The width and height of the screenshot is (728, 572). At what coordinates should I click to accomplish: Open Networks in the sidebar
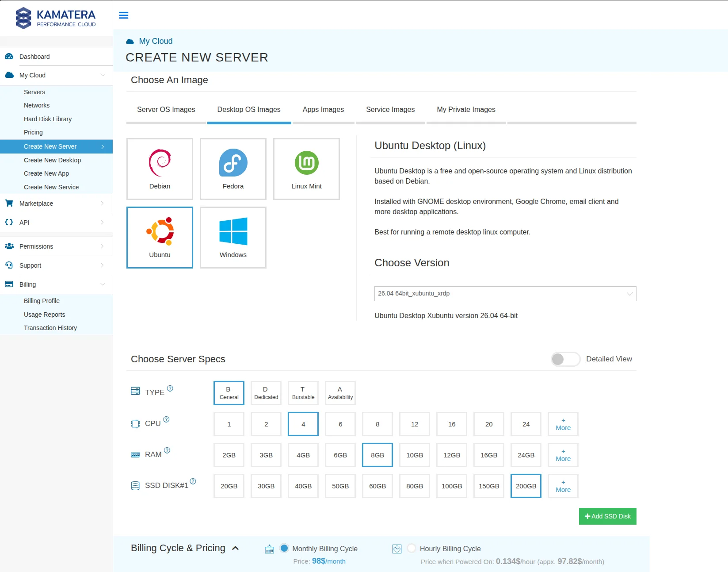pos(37,105)
